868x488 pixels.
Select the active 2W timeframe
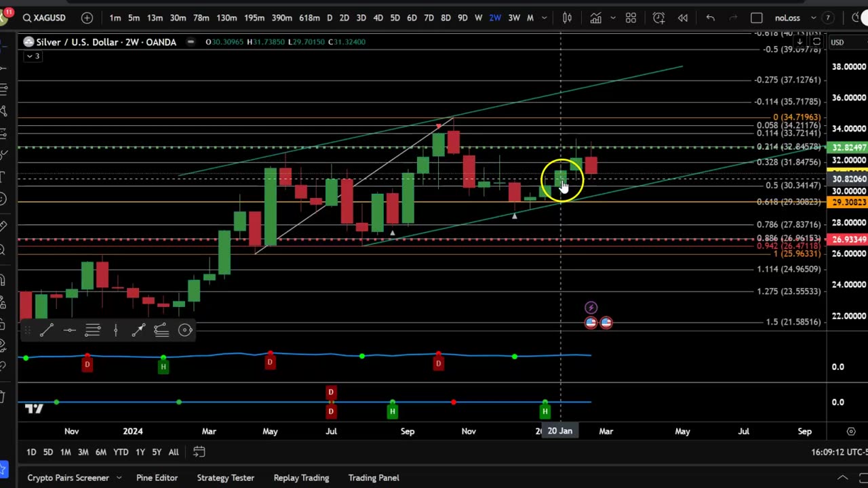(x=495, y=18)
